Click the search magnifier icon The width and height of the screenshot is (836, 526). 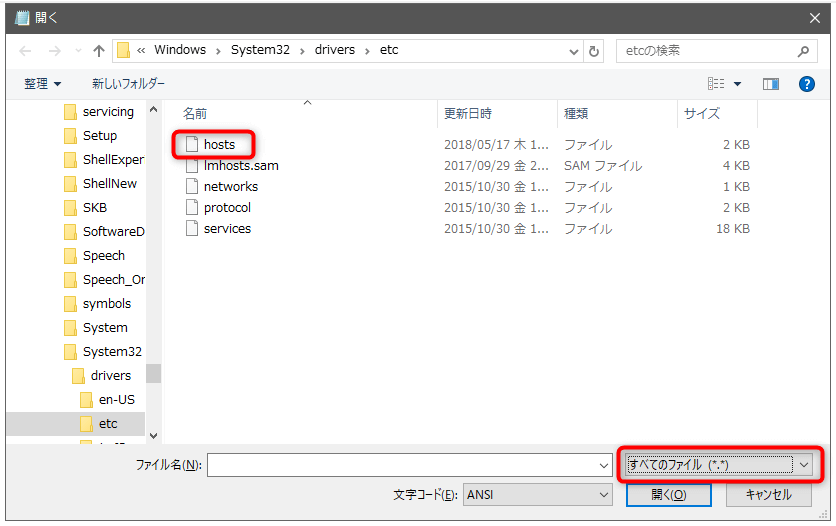(x=803, y=50)
